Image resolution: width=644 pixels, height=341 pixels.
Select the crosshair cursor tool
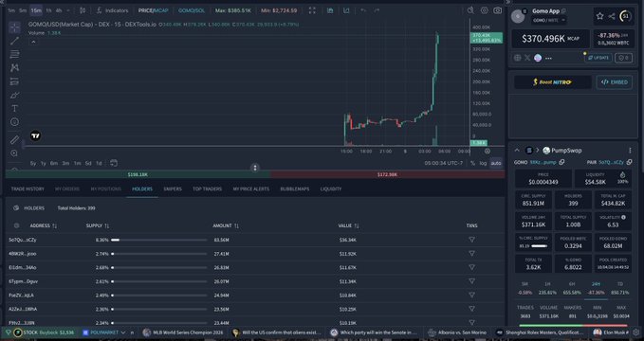[15, 27]
